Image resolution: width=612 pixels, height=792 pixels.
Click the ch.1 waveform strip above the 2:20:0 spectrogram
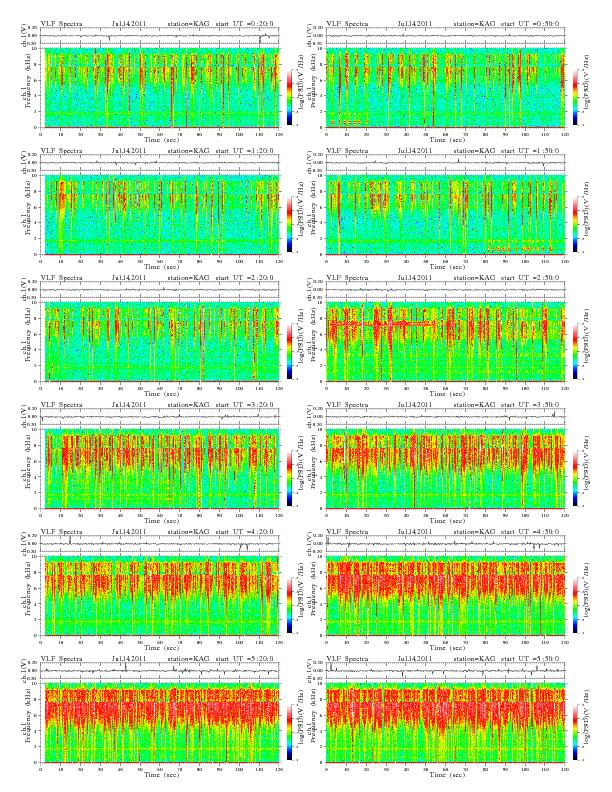[x=160, y=290]
